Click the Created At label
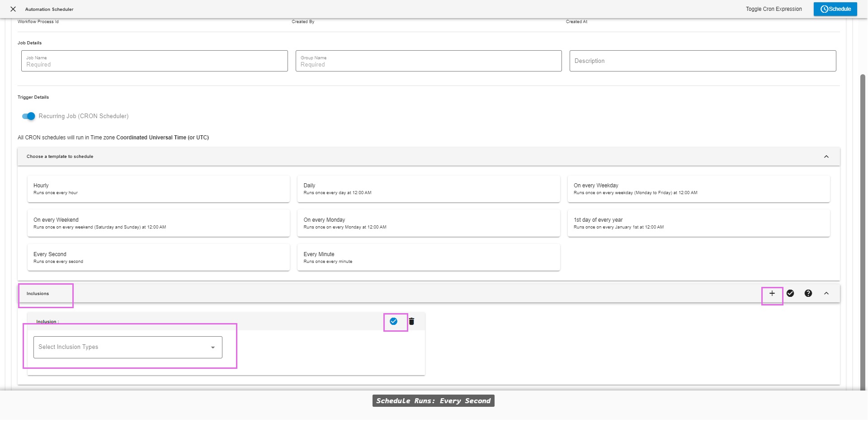The image size is (868, 424). 576,22
